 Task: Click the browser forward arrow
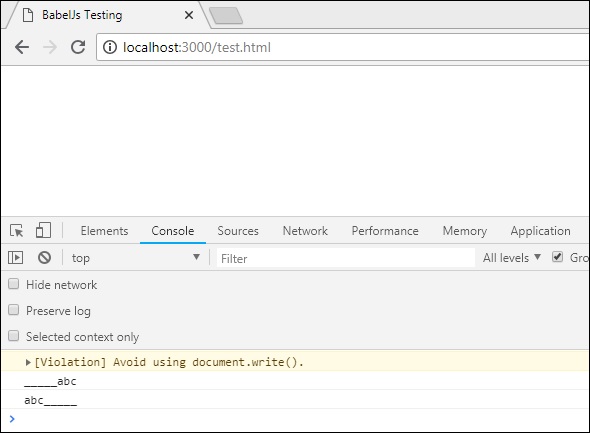pos(50,47)
